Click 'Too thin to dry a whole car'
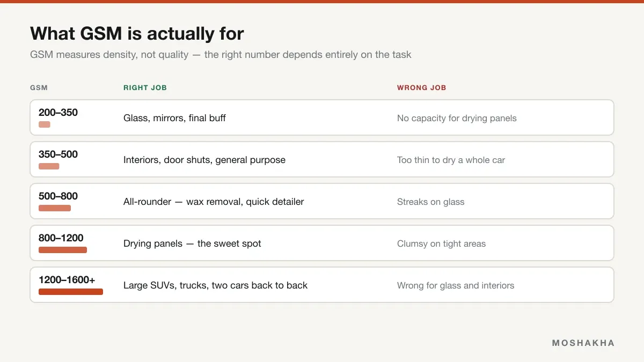Viewport: 644px width, 362px height. [451, 160]
